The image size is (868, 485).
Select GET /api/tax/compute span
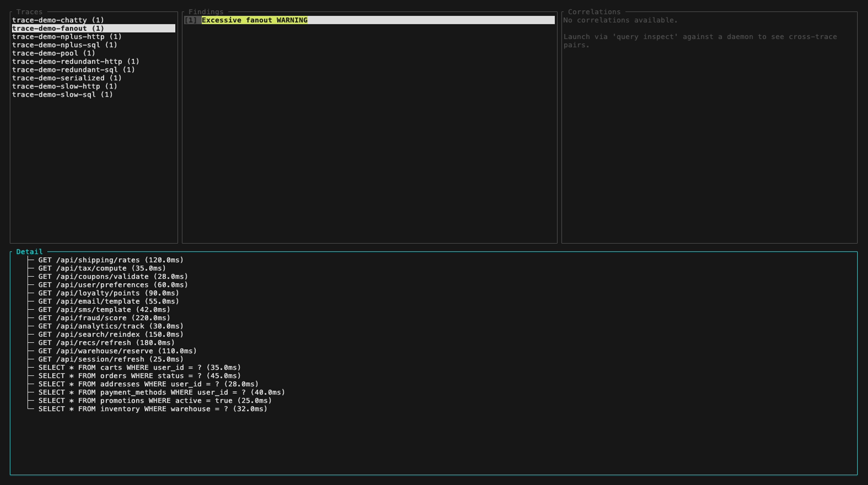(102, 269)
